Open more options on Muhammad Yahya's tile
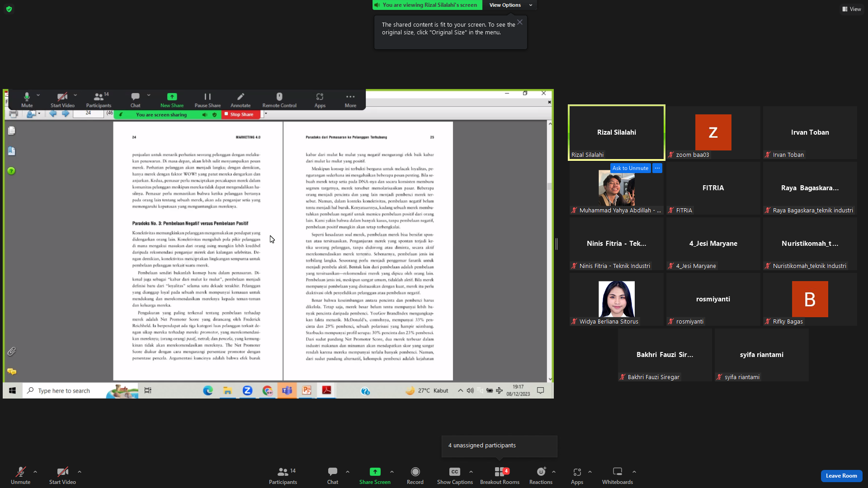 tap(657, 168)
